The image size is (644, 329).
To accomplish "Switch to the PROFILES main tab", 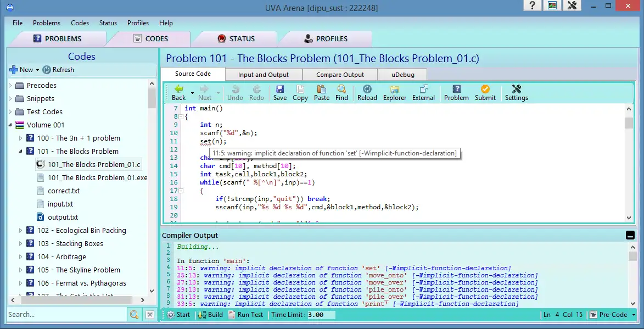I will click(x=326, y=38).
